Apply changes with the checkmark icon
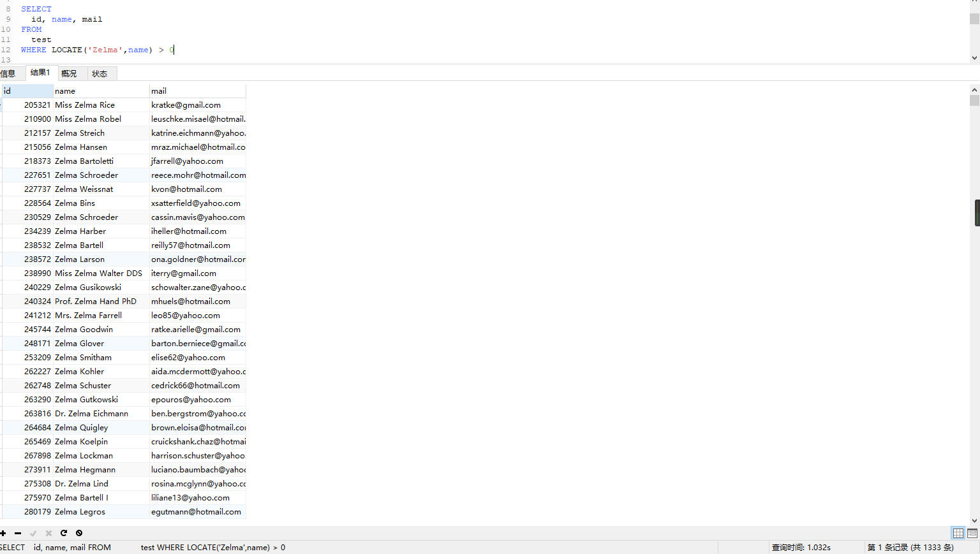Screen dimensions: 980x554 pyautogui.click(x=33, y=533)
